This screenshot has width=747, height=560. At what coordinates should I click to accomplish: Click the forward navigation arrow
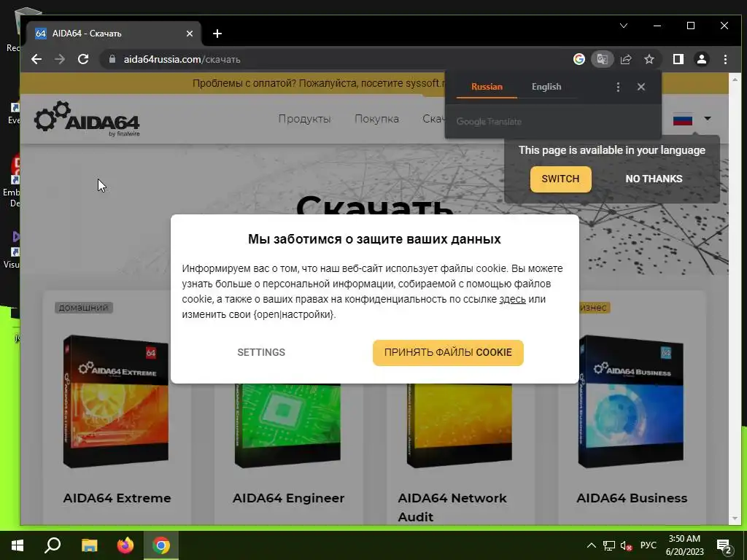pyautogui.click(x=60, y=59)
